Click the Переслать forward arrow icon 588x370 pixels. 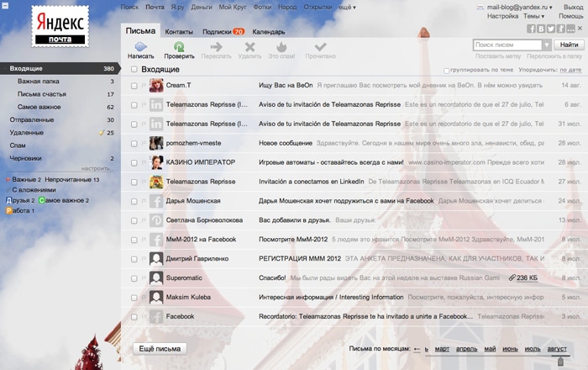click(217, 47)
